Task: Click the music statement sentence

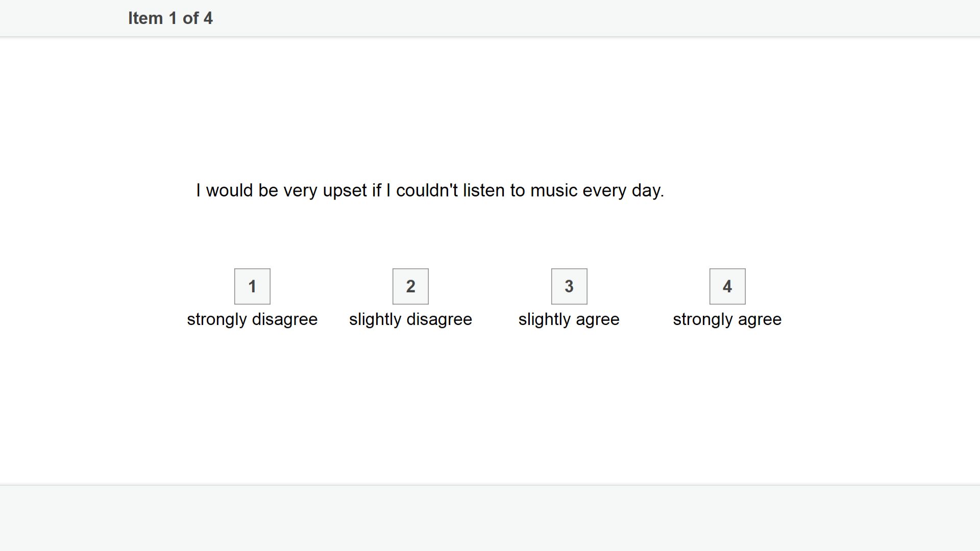Action: 430,190
